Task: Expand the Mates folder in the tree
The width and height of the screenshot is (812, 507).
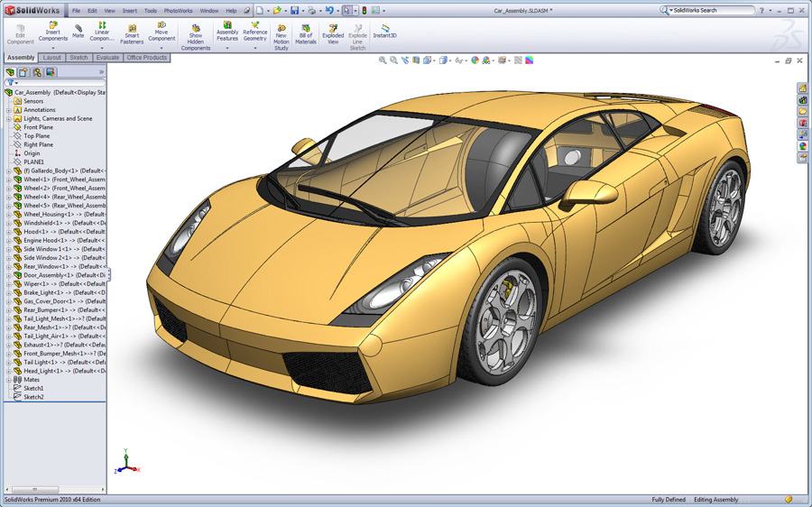Action: pos(9,380)
